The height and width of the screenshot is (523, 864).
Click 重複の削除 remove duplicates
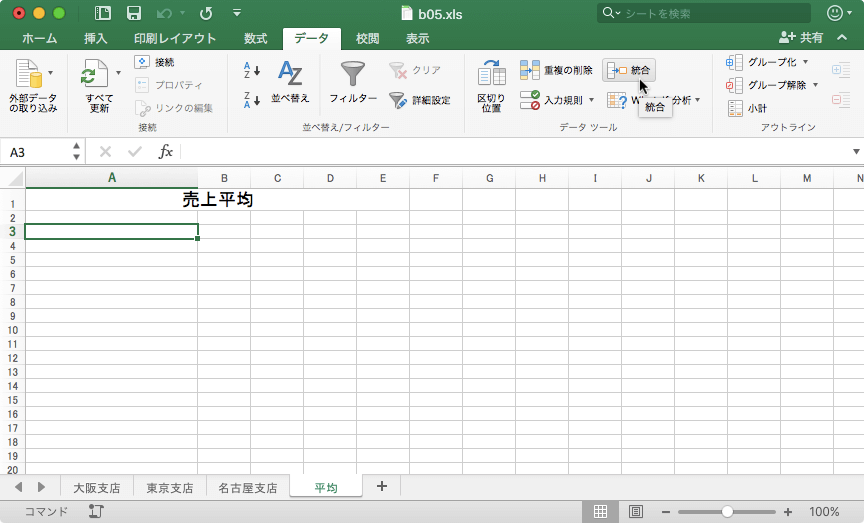[x=556, y=70]
